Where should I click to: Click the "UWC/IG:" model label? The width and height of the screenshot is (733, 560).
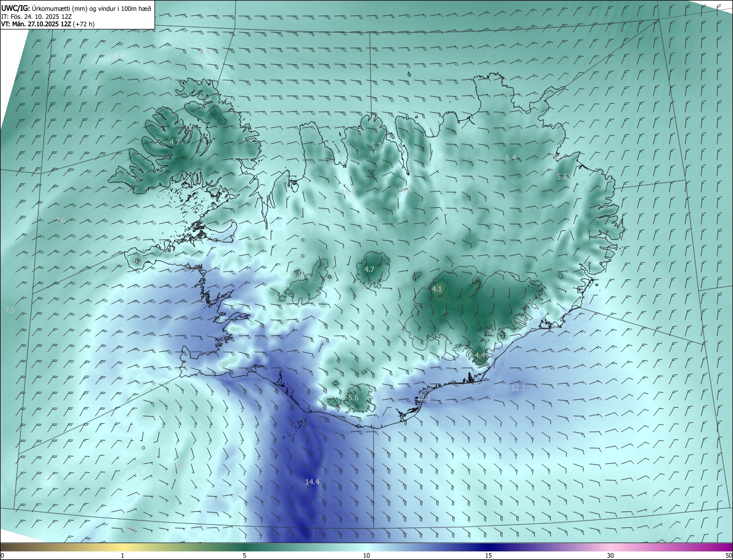pyautogui.click(x=16, y=9)
